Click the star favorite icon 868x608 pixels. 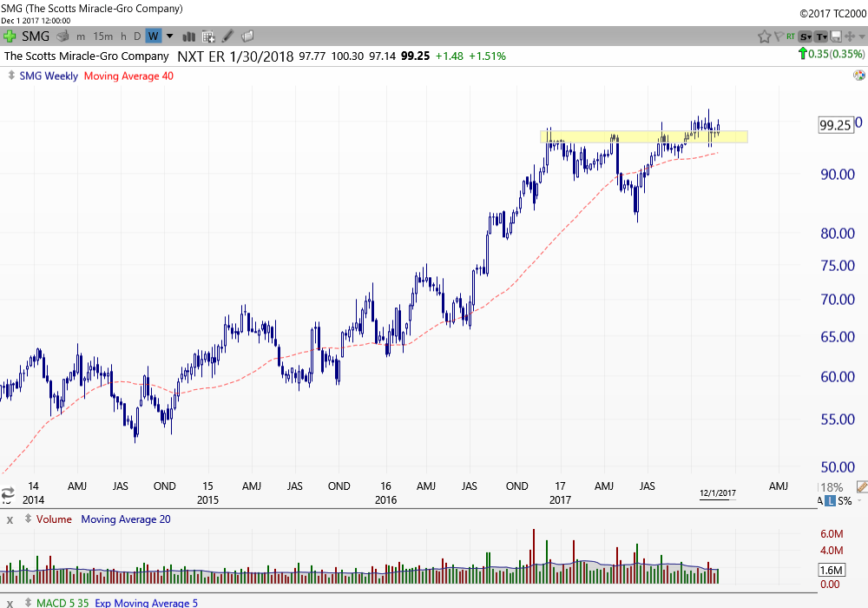click(x=764, y=36)
